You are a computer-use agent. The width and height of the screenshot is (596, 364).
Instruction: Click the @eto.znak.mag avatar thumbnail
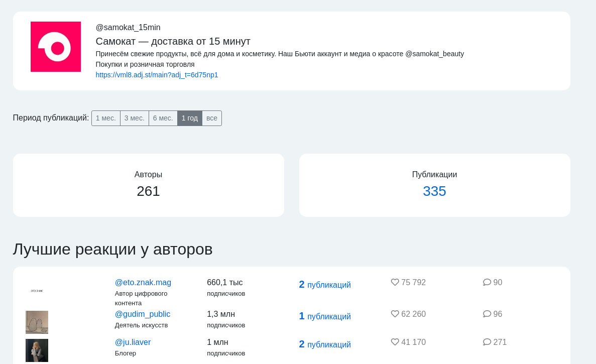pos(37,291)
